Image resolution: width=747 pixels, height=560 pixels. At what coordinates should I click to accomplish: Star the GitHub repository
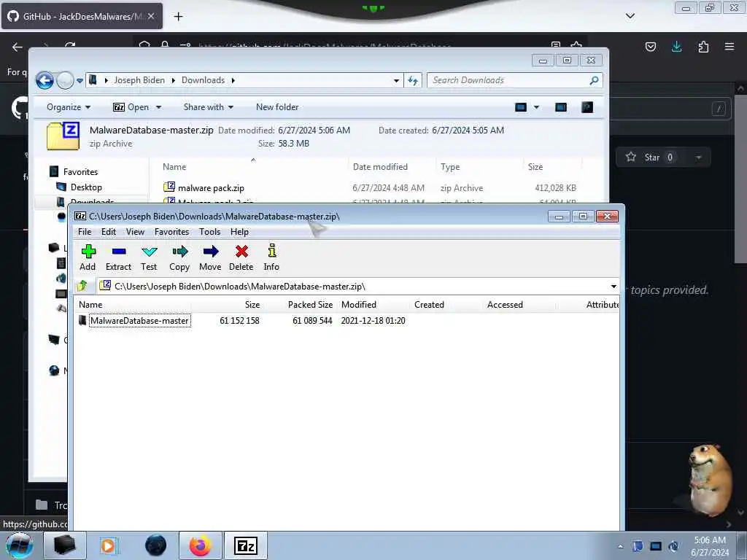click(x=650, y=157)
